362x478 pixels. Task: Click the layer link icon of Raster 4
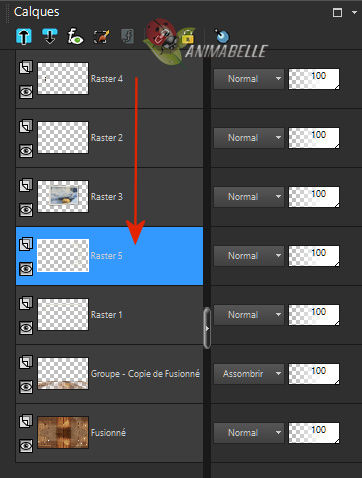[26, 67]
